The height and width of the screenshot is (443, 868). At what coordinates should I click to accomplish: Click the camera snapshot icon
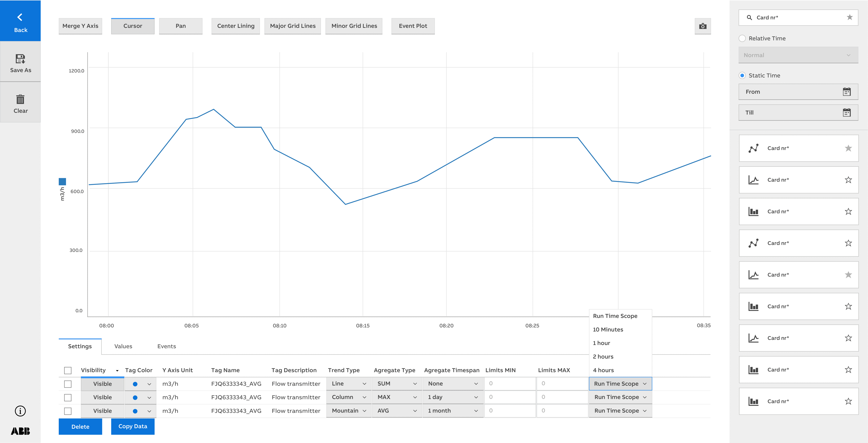(703, 26)
